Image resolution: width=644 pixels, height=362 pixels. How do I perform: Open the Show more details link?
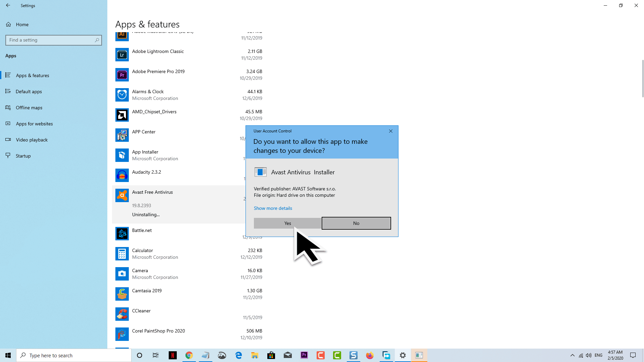click(x=273, y=208)
